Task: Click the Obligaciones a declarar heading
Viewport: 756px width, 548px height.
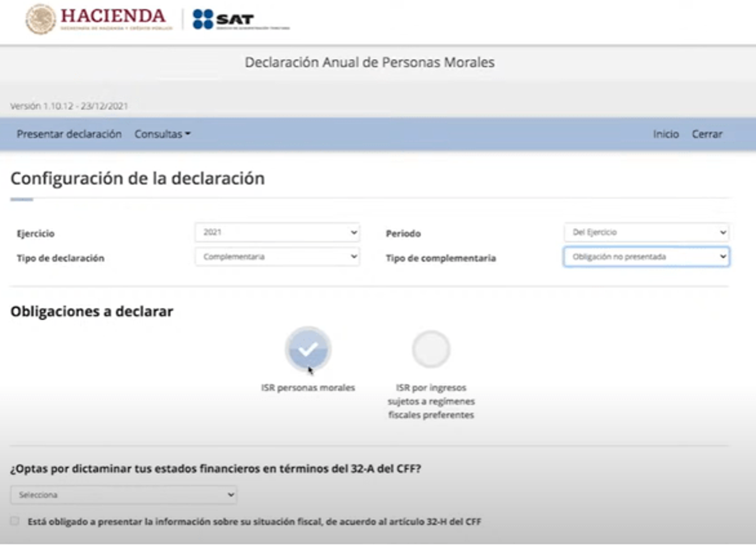Action: tap(92, 311)
